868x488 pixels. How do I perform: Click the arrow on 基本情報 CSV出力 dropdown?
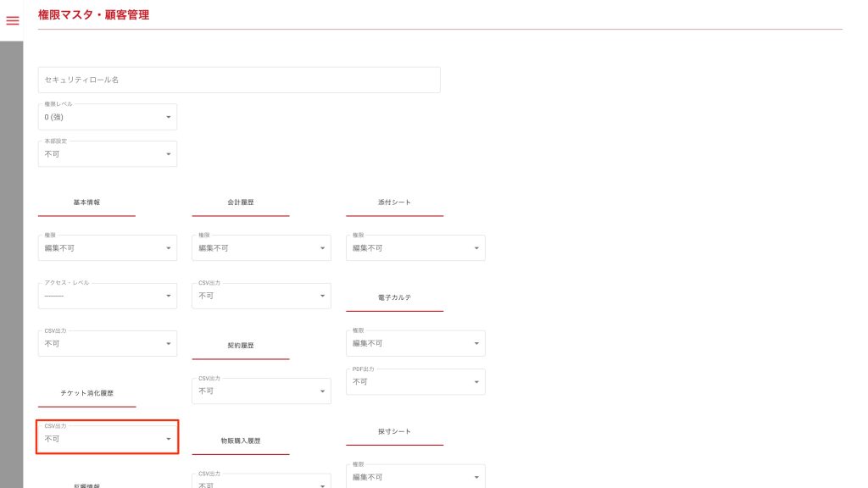(168, 343)
